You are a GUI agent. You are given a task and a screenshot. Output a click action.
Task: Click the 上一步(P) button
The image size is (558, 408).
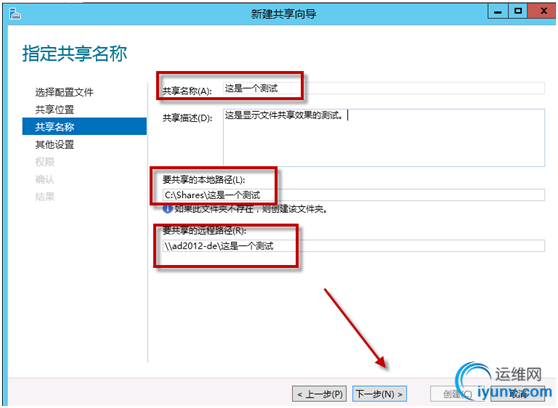click(x=319, y=394)
